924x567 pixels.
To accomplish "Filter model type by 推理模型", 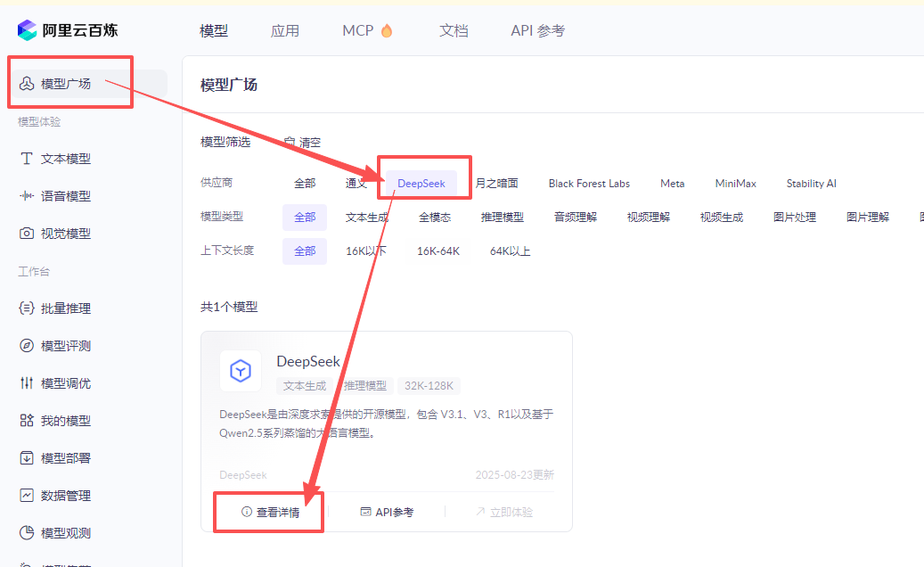I will (502, 217).
